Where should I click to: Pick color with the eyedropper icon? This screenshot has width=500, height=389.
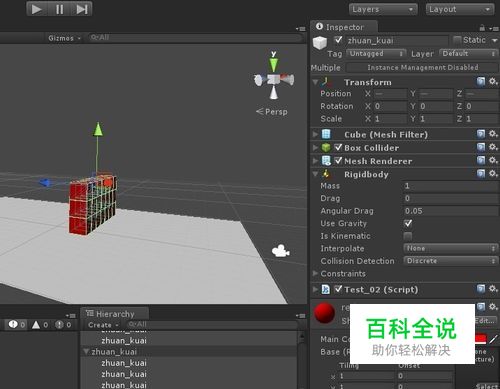pos(493,339)
